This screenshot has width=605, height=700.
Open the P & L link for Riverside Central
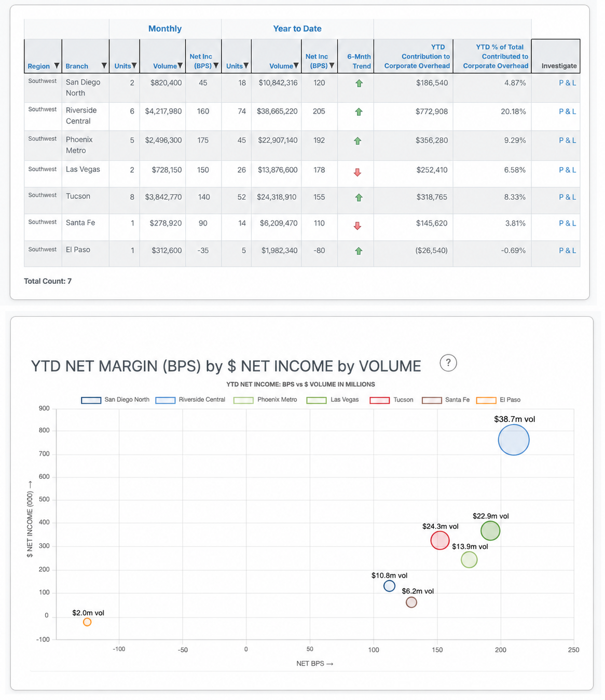(x=567, y=111)
